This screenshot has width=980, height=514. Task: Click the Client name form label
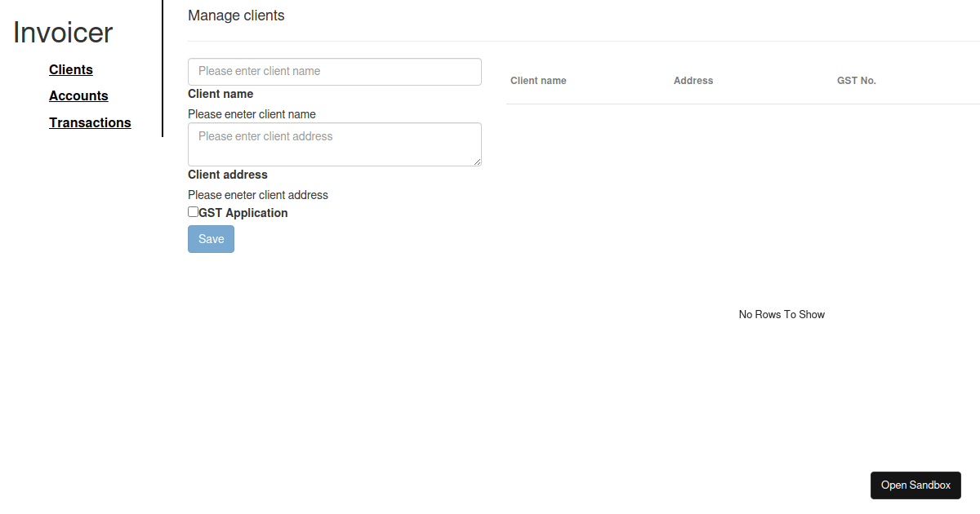pos(220,93)
